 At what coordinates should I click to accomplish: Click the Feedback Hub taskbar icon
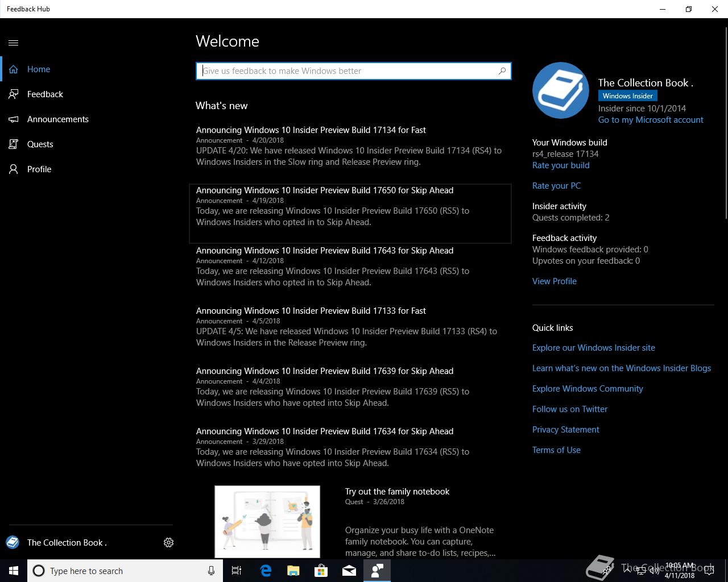(377, 571)
